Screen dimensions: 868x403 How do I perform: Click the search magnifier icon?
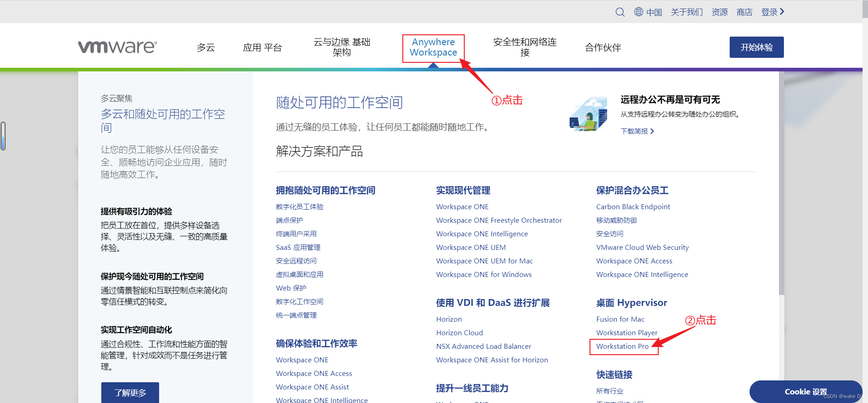pos(620,12)
